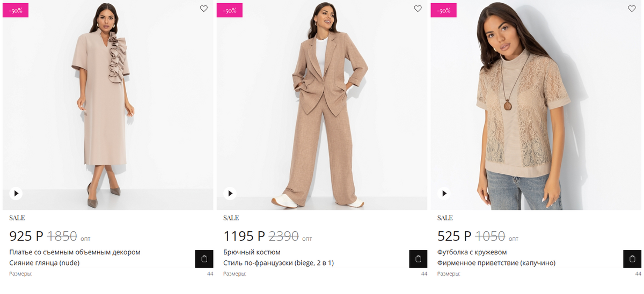View the lace t-shirt product photo

[536, 107]
